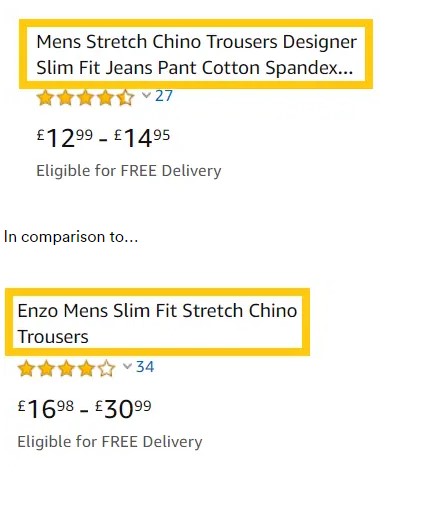This screenshot has width=438, height=505.
Task: Click the £12.99 - £14.95 price range
Action: click(x=103, y=137)
